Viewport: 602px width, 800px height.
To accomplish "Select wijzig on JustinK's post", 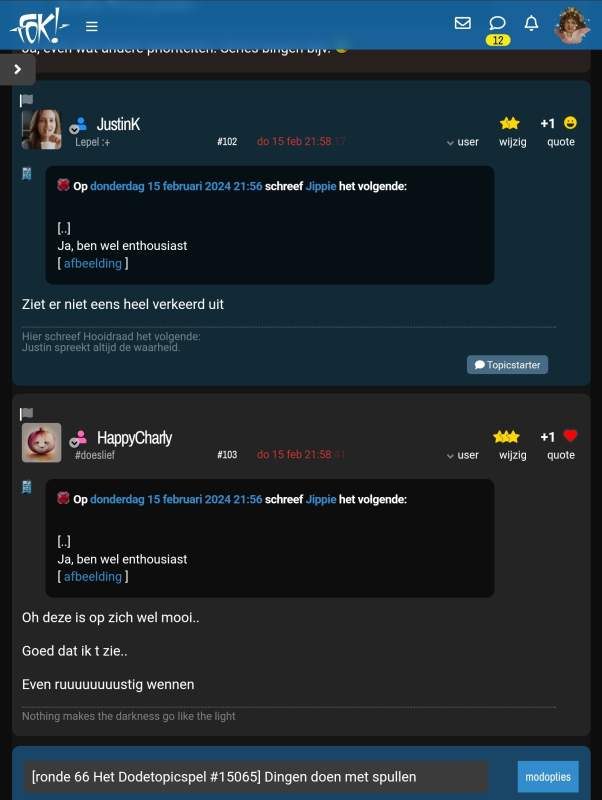I will (x=513, y=142).
